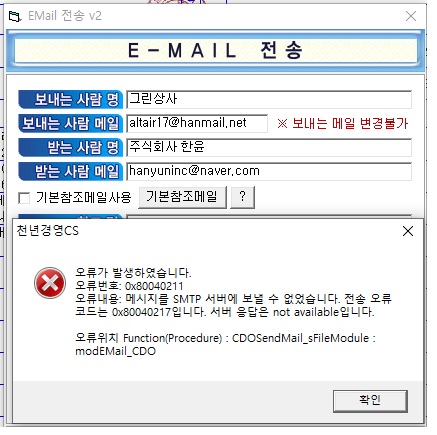
Task: Click the 기본참조메일 button
Action: [x=182, y=197]
